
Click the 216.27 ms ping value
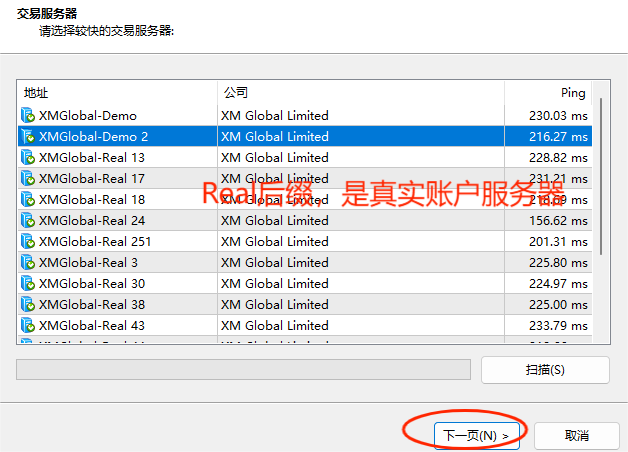pos(558,137)
